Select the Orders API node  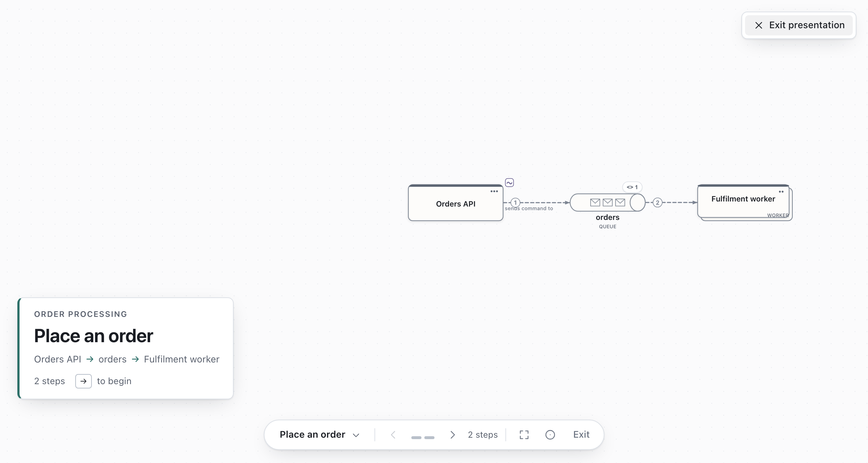456,203
